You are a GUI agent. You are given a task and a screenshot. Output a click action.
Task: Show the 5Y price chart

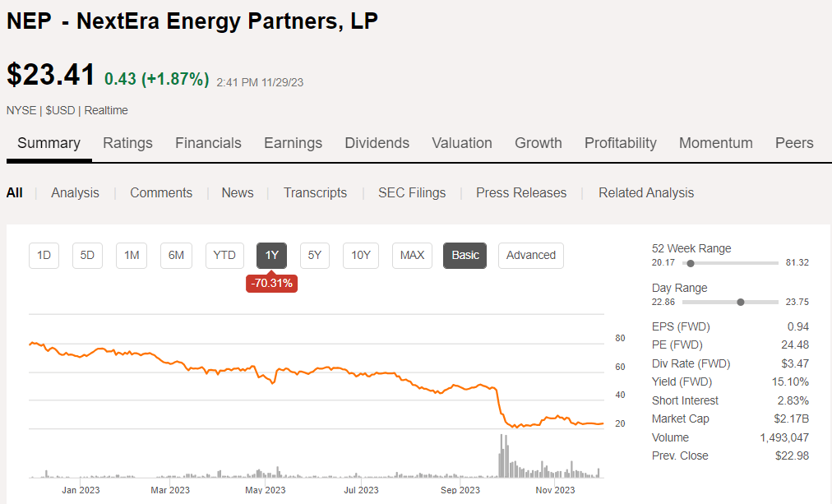point(314,255)
